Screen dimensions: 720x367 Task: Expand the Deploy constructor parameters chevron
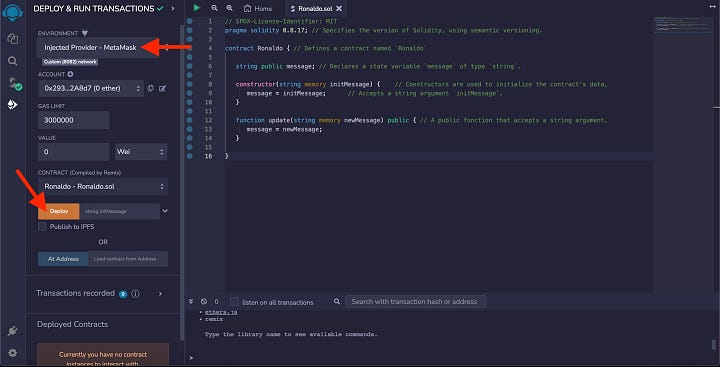pos(165,211)
